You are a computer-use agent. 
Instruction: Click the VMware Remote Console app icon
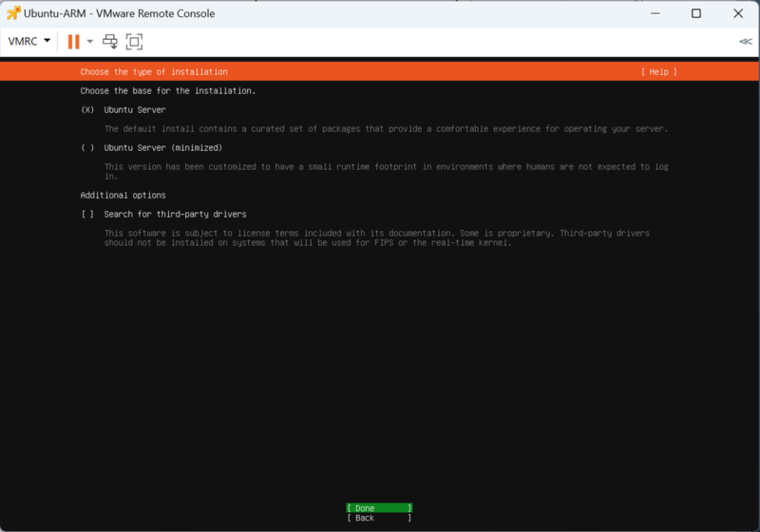point(13,13)
